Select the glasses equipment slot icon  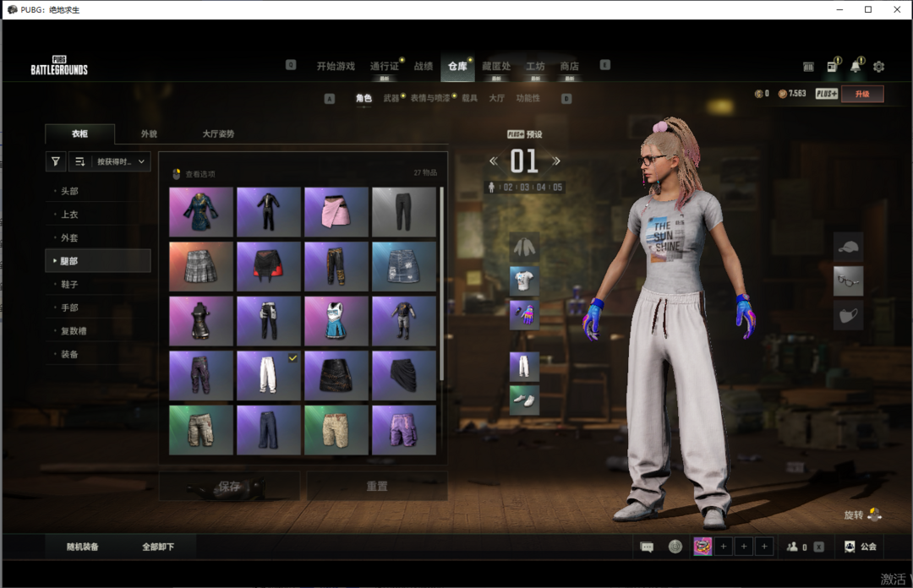pos(848,281)
